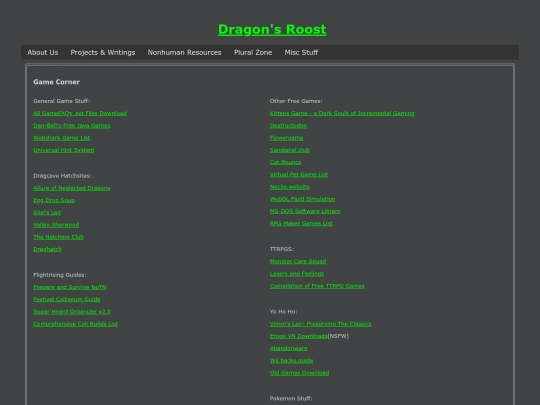Open Old Games Download link

click(299, 373)
